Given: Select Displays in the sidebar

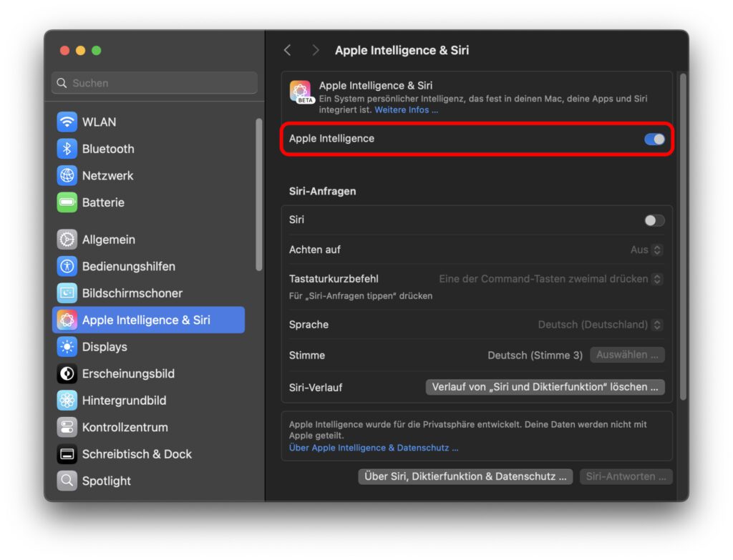Looking at the screenshot, I should (x=105, y=347).
